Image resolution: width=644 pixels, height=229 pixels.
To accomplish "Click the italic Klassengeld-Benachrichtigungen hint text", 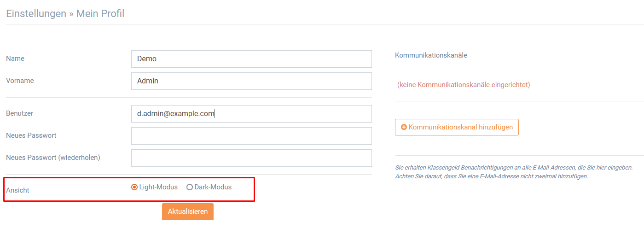I will click(514, 172).
